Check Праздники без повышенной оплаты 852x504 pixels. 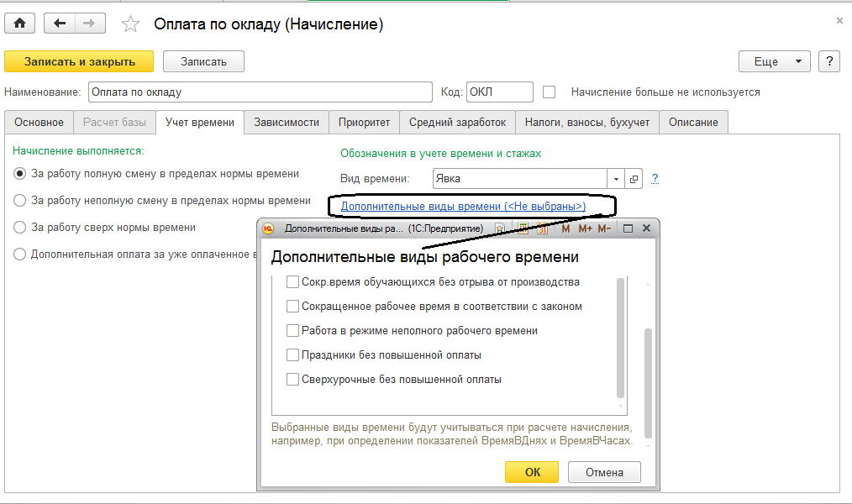pos(292,355)
